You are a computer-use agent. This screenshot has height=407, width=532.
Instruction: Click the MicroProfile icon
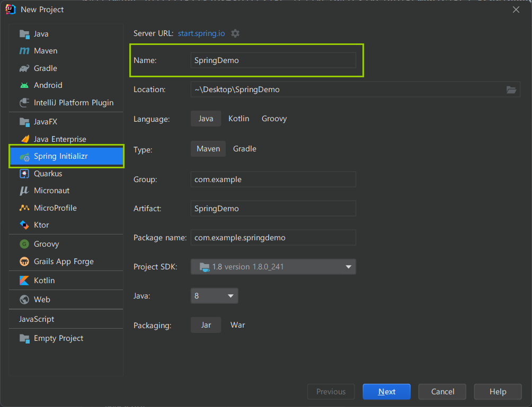point(24,208)
